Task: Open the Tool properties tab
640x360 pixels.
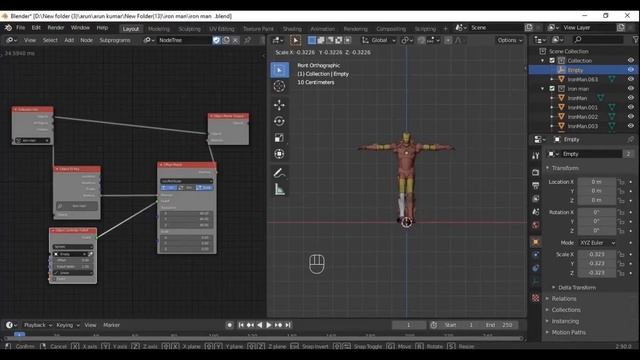Action: pyautogui.click(x=536, y=156)
